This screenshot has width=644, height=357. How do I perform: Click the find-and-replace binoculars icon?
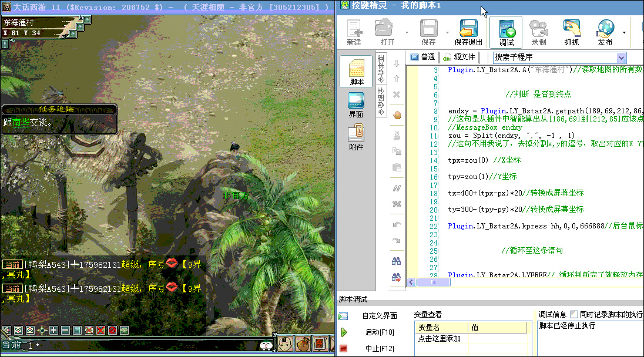pyautogui.click(x=397, y=277)
